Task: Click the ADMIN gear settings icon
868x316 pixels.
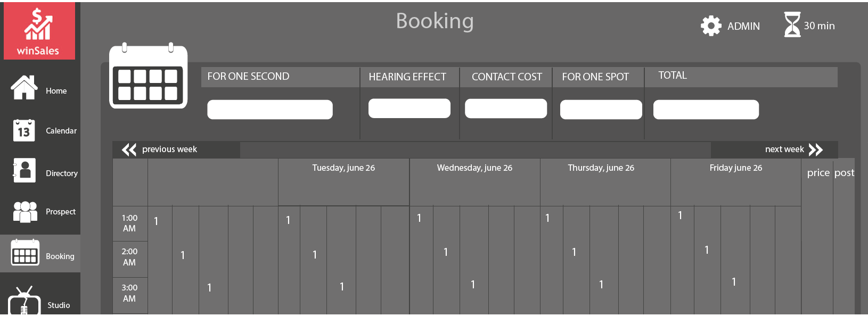Action: click(711, 26)
